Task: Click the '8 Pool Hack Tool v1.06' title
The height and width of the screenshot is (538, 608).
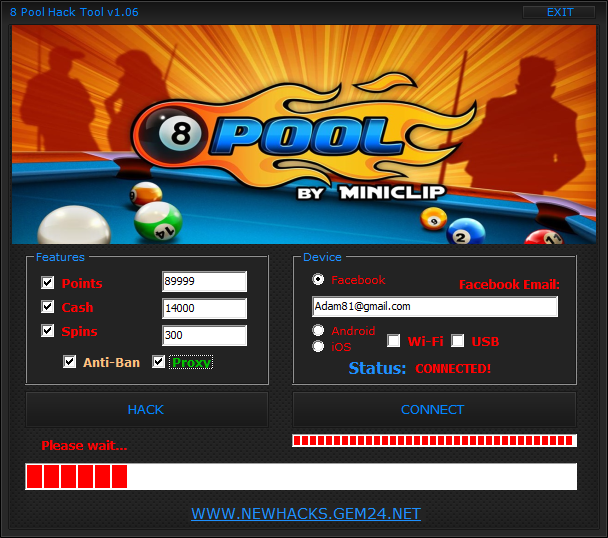Action: (x=74, y=12)
